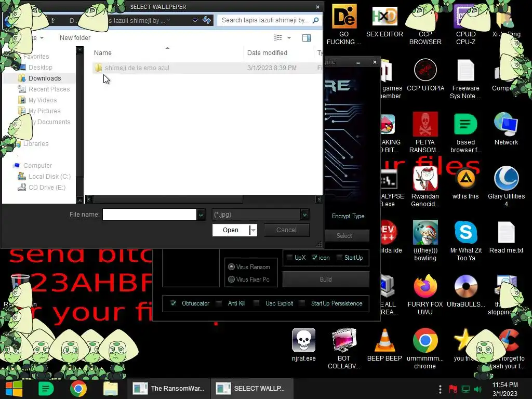Open the based browser desktop icon

tap(465, 132)
